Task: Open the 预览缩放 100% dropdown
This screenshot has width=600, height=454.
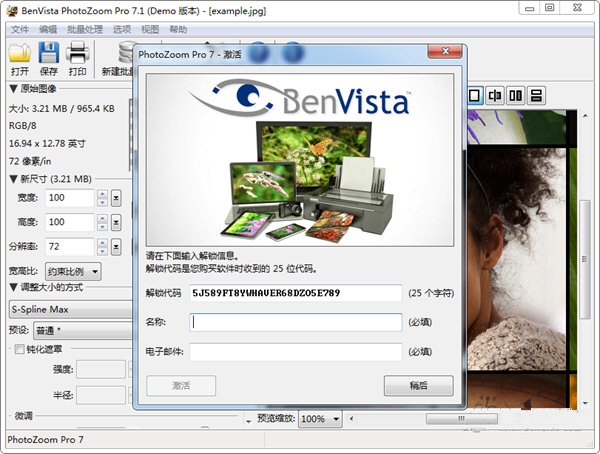Action: coord(320,419)
